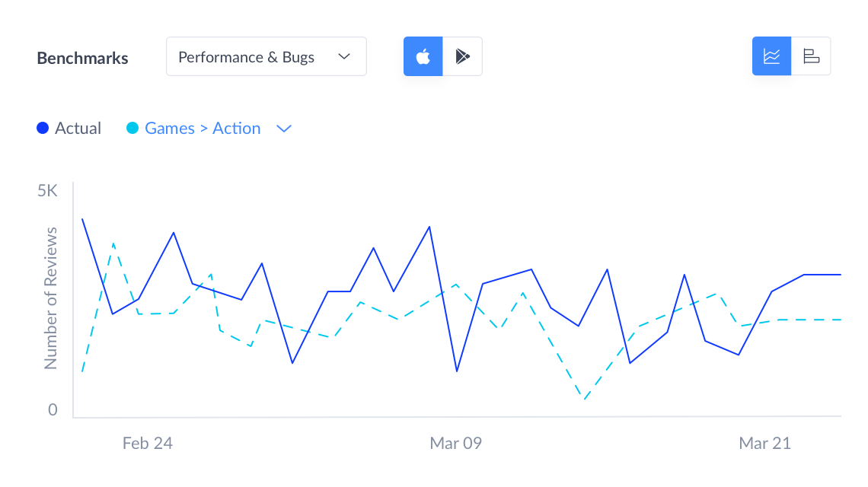This screenshot has height=487, width=868.
Task: Switch to horizontal bar chart view
Action: (811, 56)
